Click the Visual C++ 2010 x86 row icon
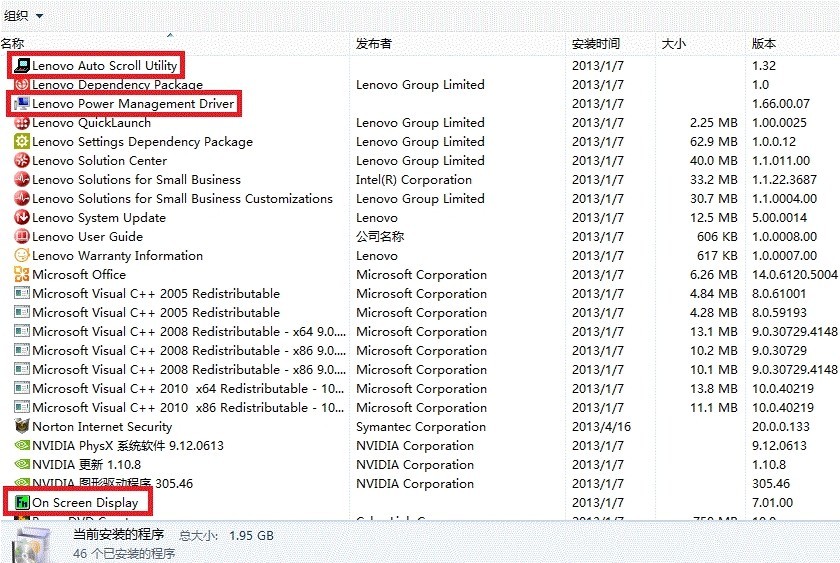This screenshot has height=563, width=840. [x=22, y=408]
